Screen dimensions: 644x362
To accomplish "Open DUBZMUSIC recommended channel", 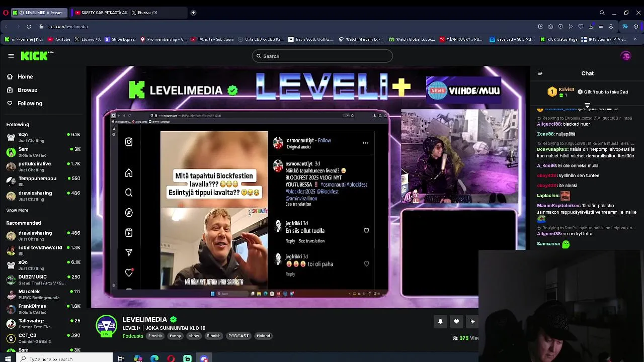I will [x=43, y=280].
